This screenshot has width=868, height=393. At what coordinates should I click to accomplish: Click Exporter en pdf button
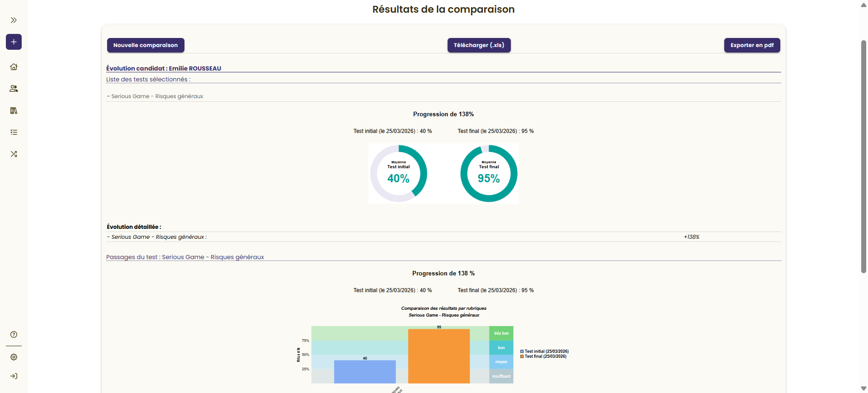[752, 45]
